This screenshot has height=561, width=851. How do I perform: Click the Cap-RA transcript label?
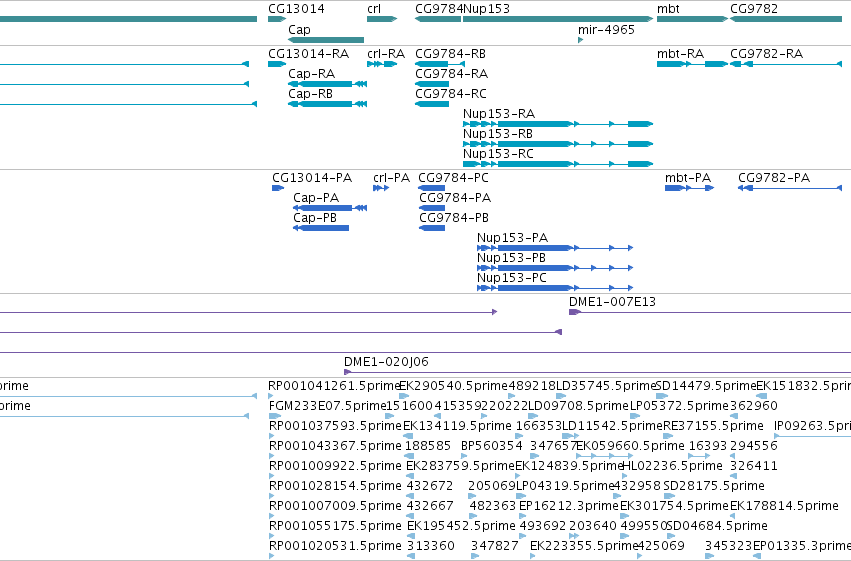coord(312,74)
